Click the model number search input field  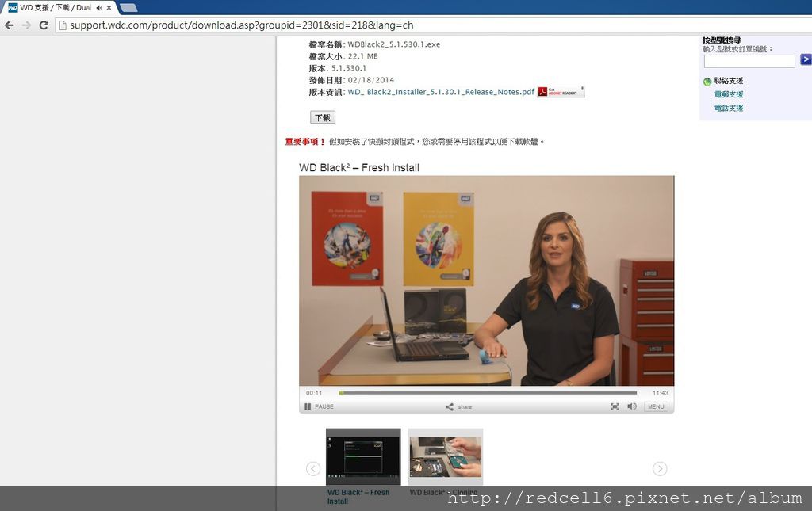[x=749, y=61]
